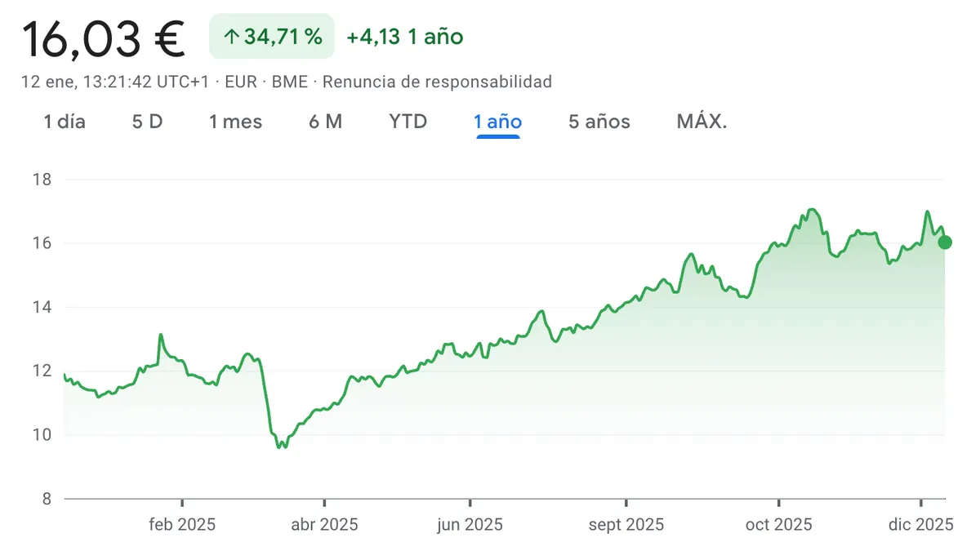Click the green endpoint dot on chart
Screen dimensions: 980x560
click(x=945, y=242)
